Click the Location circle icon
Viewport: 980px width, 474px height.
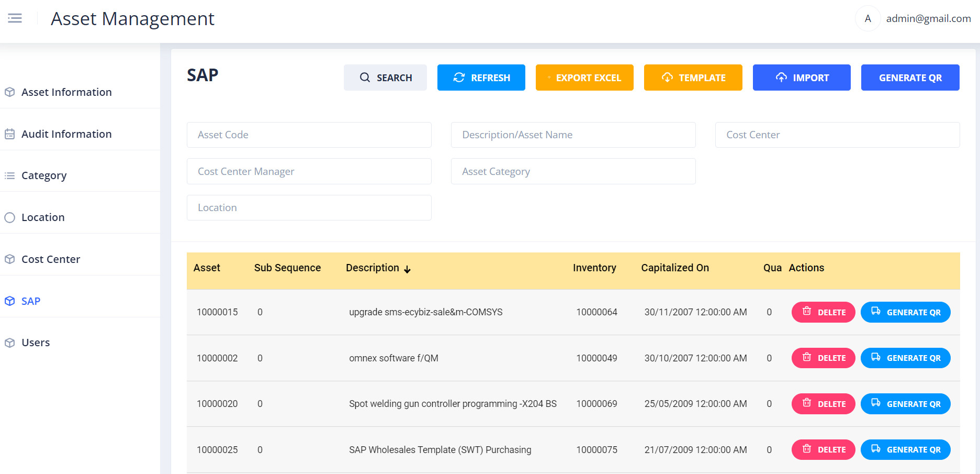click(9, 217)
